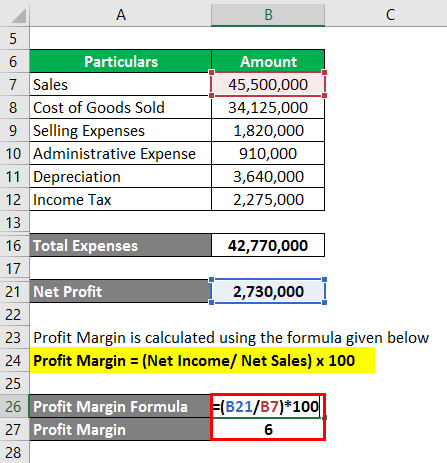Select row 6 header
Image resolution: width=447 pixels, height=463 pixels.
(x=14, y=61)
